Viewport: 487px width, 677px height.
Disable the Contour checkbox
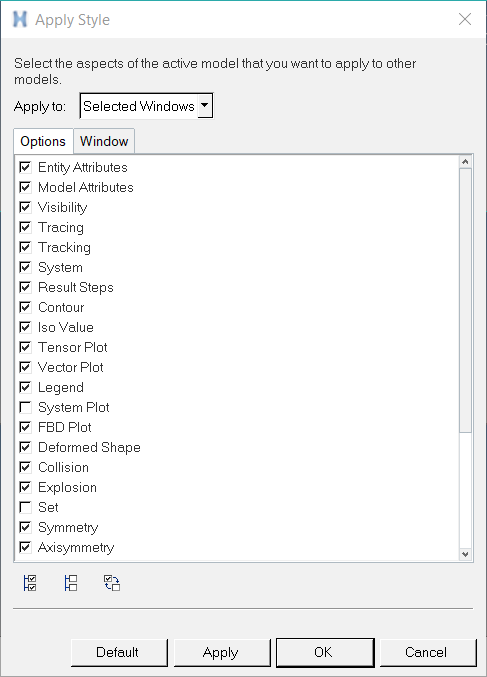pos(25,307)
